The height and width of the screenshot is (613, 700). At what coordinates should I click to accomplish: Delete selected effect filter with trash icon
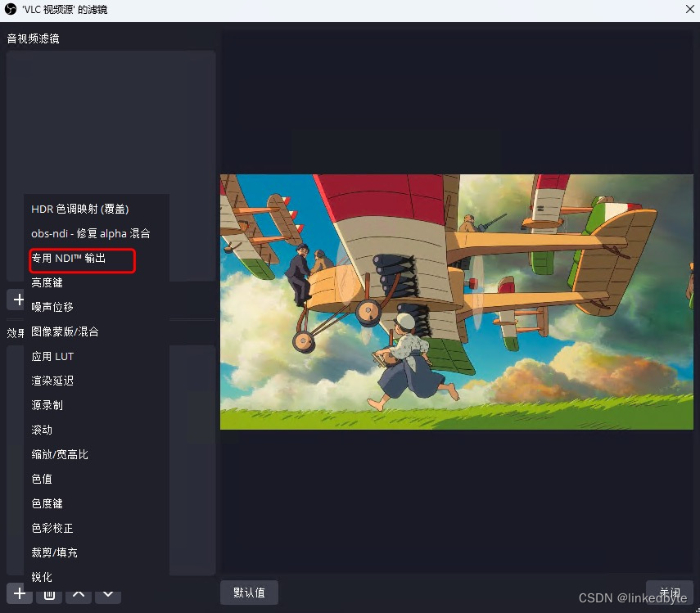[x=49, y=595]
